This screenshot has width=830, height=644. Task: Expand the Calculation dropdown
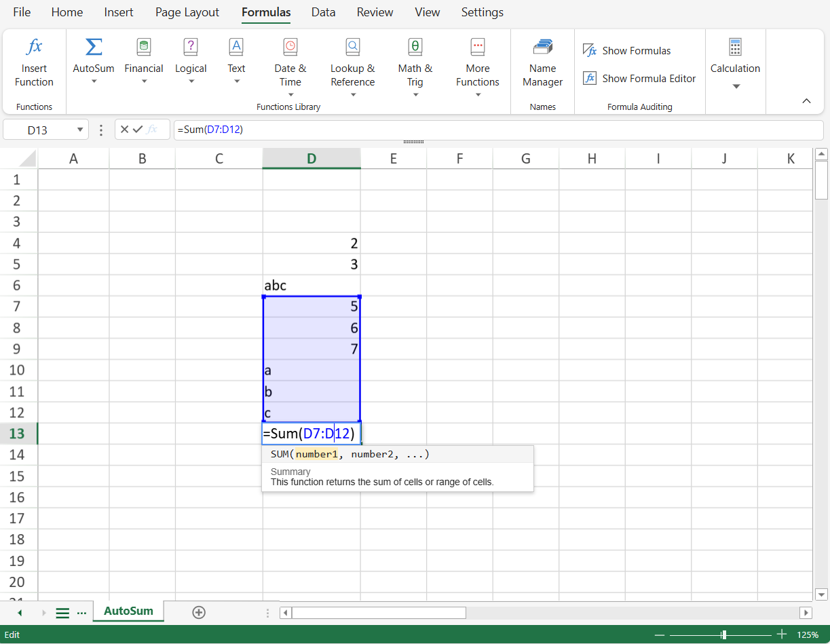click(735, 86)
